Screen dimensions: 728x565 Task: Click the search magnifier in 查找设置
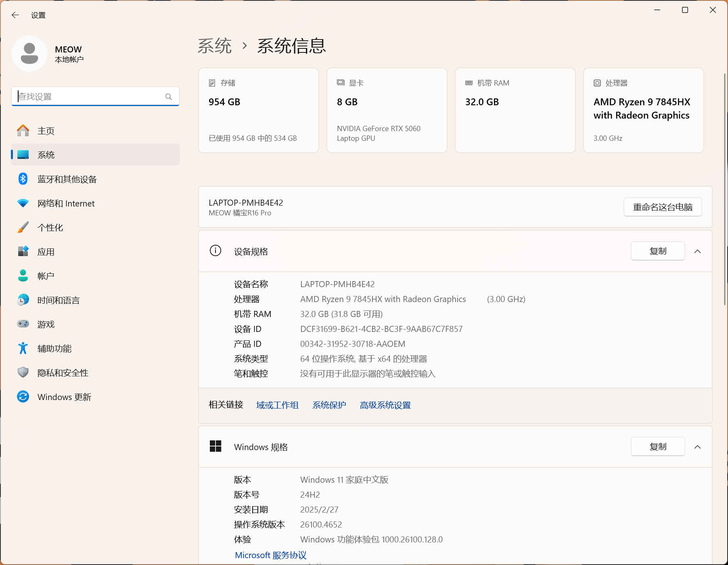tap(169, 97)
